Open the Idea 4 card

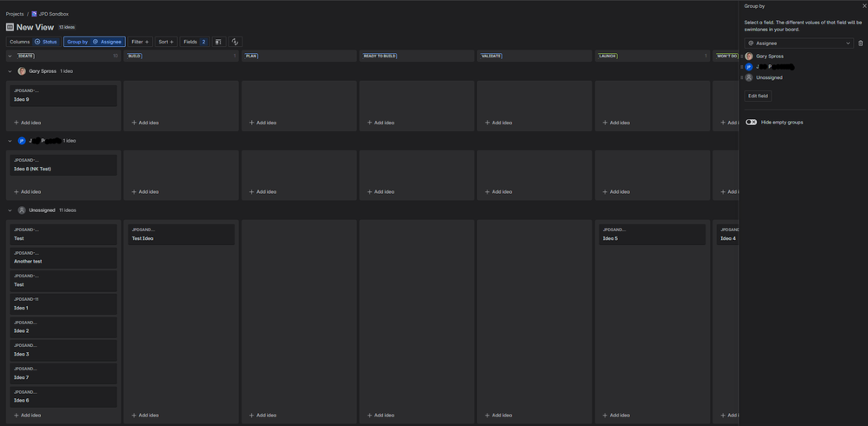tap(727, 235)
